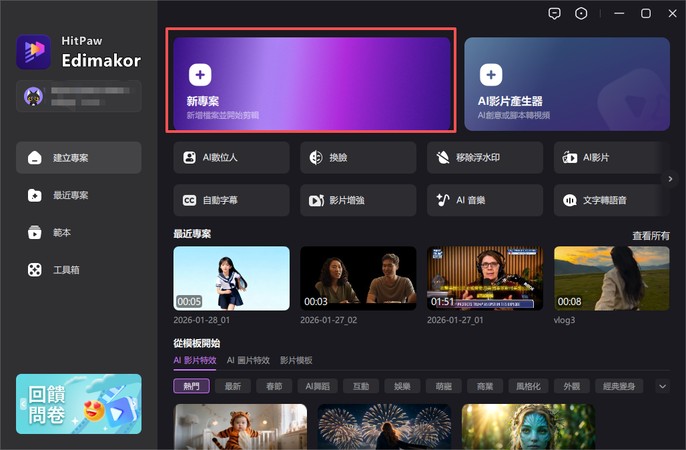Select the 互動 category filter
This screenshot has width=686, height=450.
click(361, 386)
